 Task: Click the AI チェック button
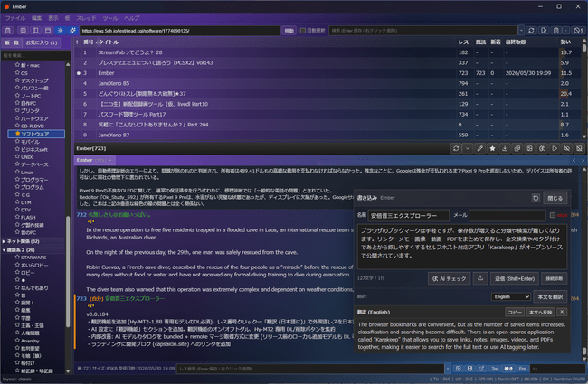point(450,278)
